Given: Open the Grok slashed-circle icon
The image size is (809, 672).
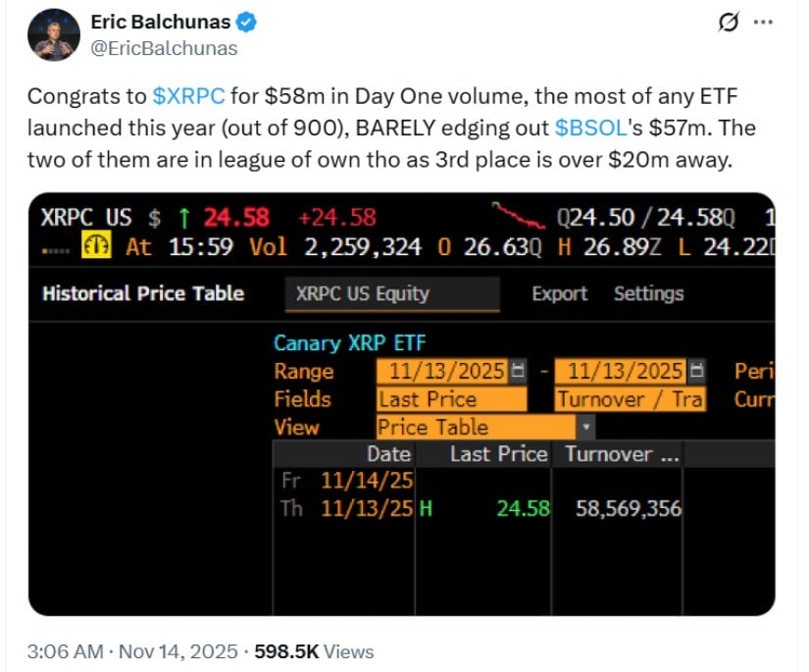Looking at the screenshot, I should pyautogui.click(x=729, y=23).
